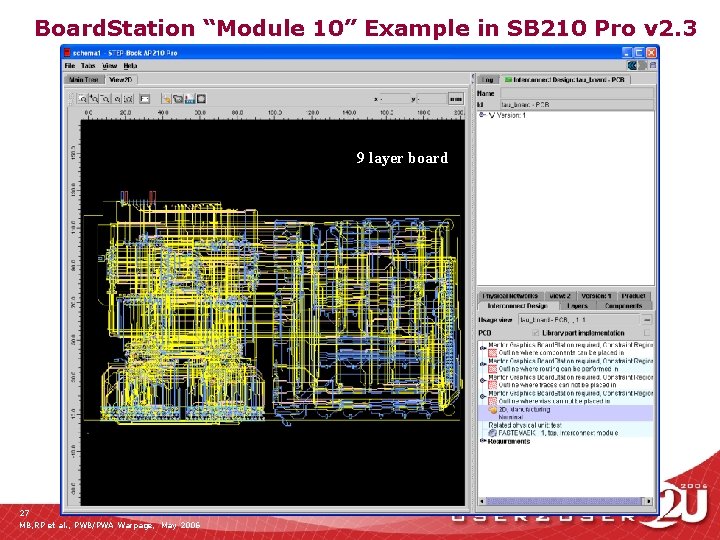
Task: Select the Interconnect Design lower tab
Action: pos(518,306)
